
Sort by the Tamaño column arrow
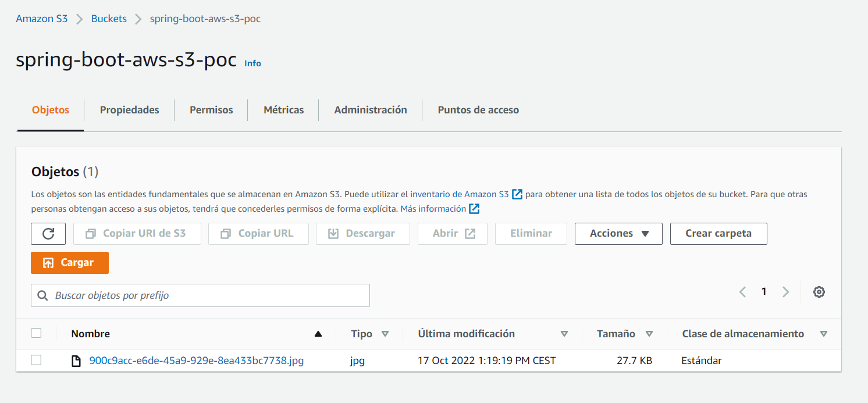(649, 334)
